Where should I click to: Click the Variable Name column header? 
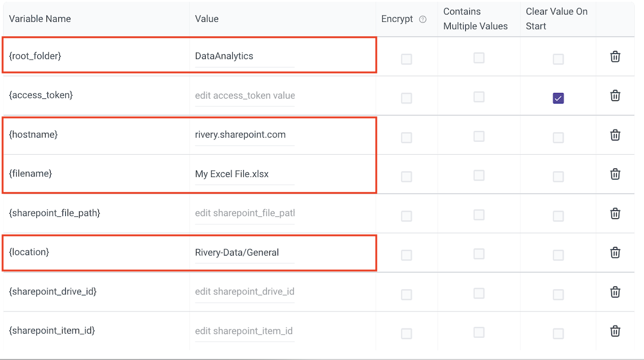(40, 19)
